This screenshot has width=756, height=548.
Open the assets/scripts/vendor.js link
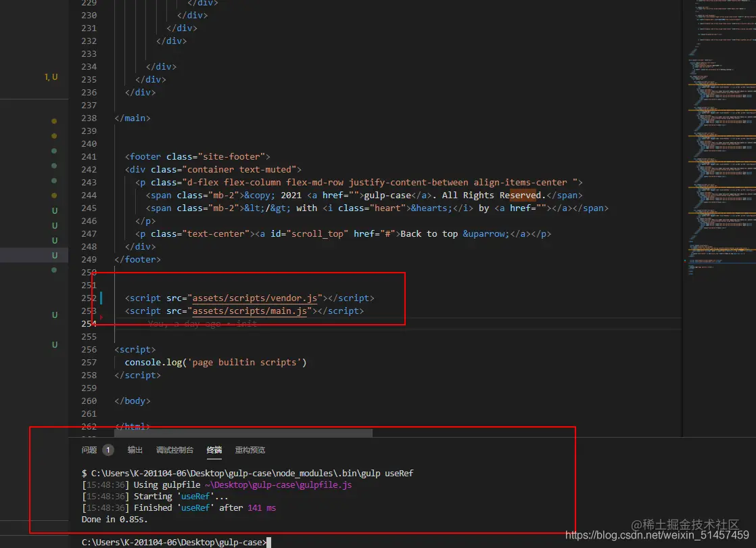coord(254,298)
